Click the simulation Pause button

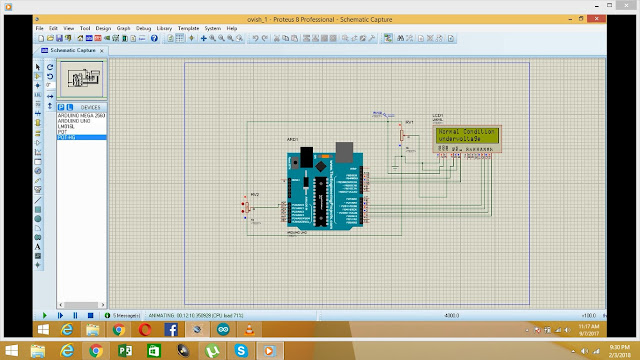pos(75,316)
